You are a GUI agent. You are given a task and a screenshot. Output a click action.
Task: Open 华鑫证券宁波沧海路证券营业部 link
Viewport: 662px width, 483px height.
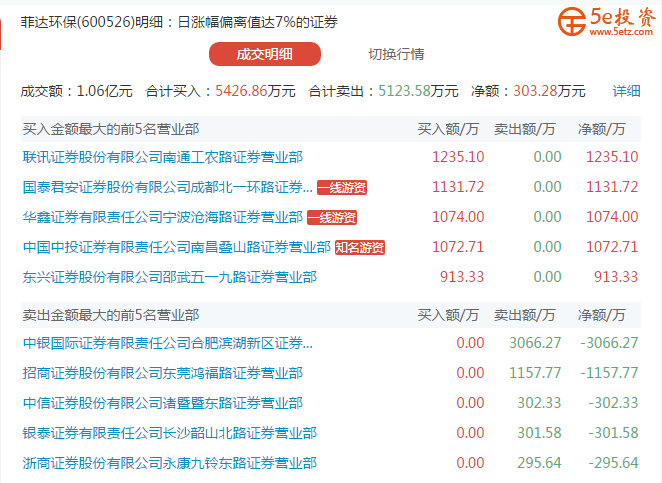pos(163,217)
